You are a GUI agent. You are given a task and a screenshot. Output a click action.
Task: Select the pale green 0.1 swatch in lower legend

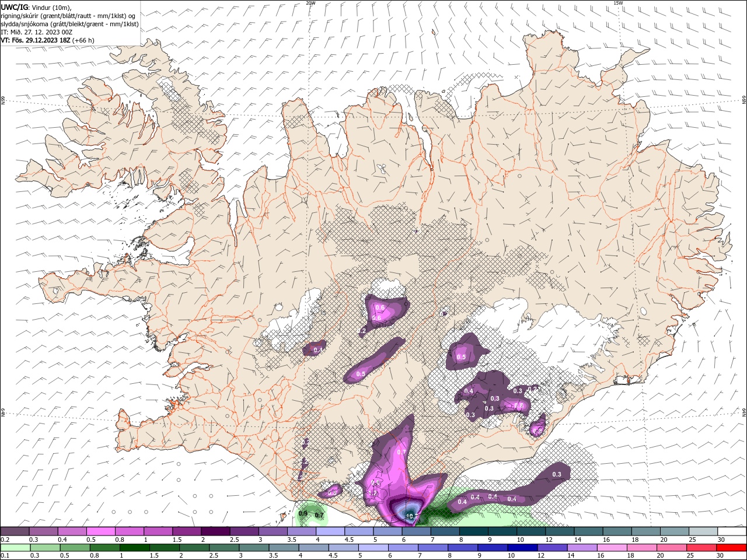15,548
